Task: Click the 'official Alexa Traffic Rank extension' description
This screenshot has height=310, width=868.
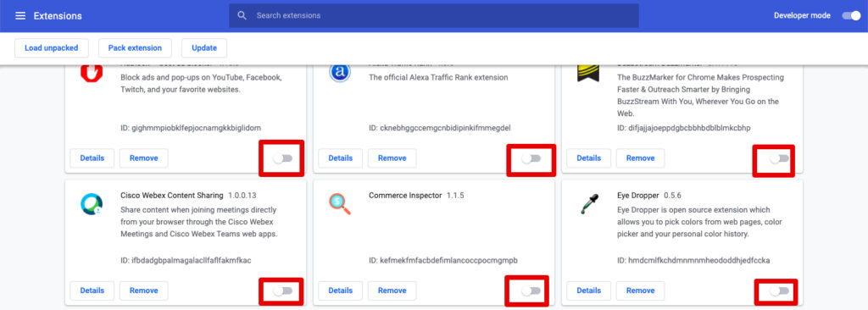Action: coord(438,78)
